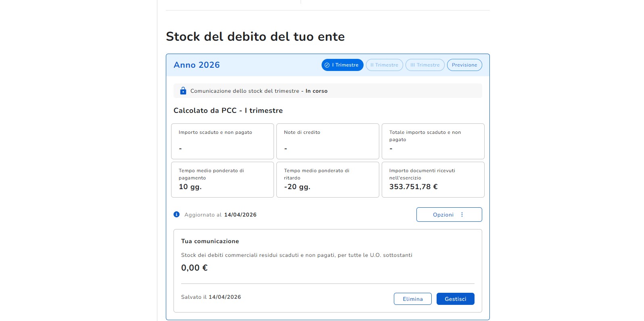Click the Tempo medio ponderato di pagamento card
644x321 pixels.
[x=222, y=179]
